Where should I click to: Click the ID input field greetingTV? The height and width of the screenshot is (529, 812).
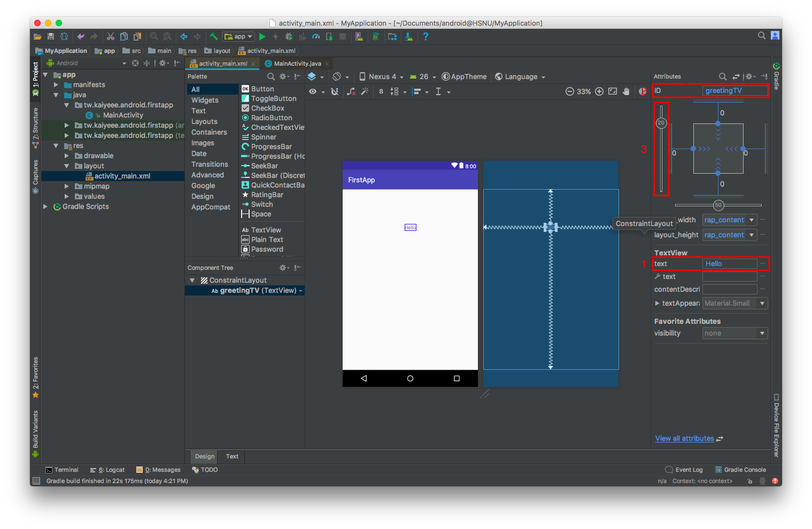(x=735, y=90)
